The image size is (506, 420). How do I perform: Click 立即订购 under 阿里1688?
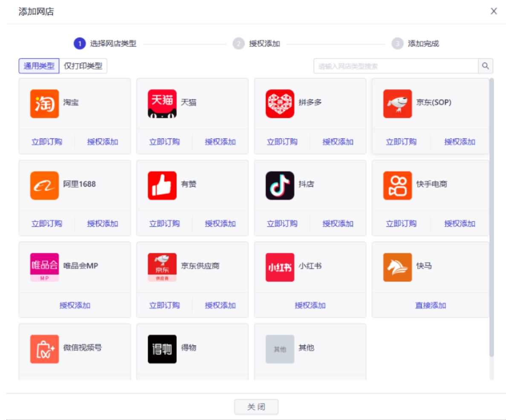[47, 224]
